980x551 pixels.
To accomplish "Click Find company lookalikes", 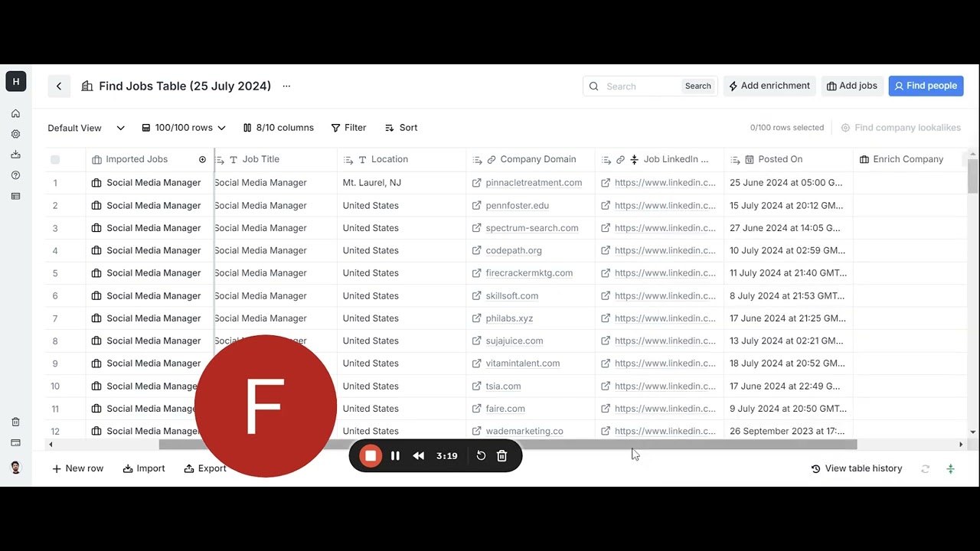I will pos(901,128).
